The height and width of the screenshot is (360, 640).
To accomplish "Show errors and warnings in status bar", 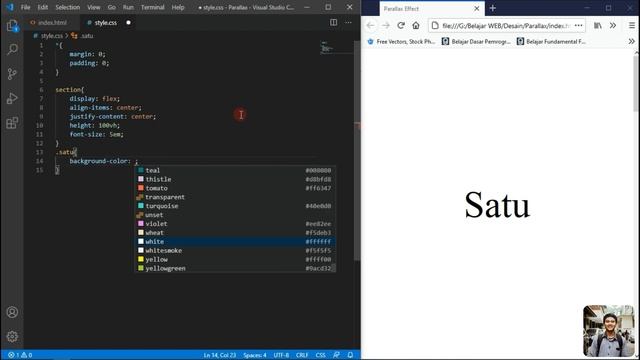I will pyautogui.click(x=20, y=355).
